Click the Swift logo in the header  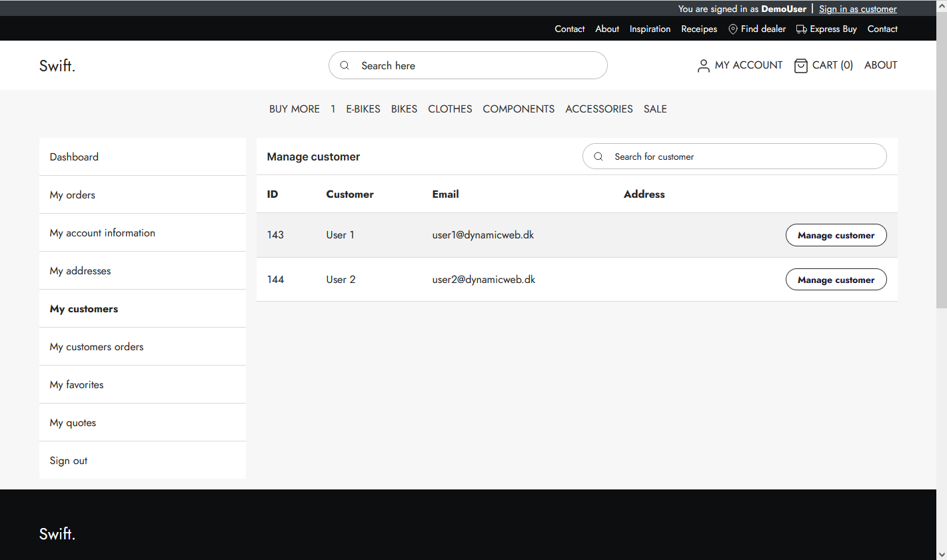57,65
